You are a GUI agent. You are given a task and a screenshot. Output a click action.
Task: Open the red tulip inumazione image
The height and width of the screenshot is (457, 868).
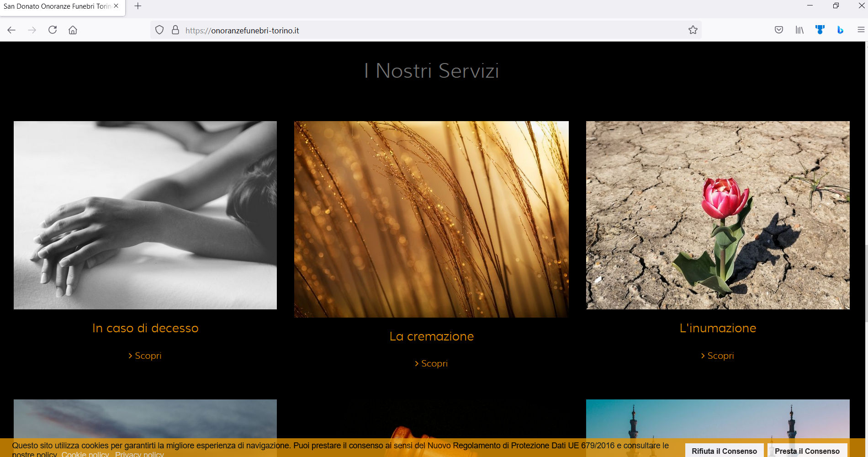pyautogui.click(x=718, y=215)
